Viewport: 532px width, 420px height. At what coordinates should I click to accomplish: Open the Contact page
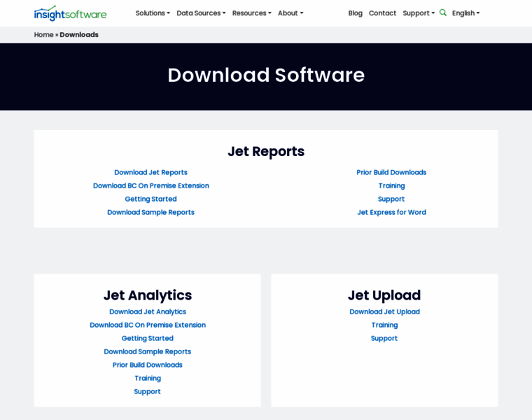(x=382, y=13)
